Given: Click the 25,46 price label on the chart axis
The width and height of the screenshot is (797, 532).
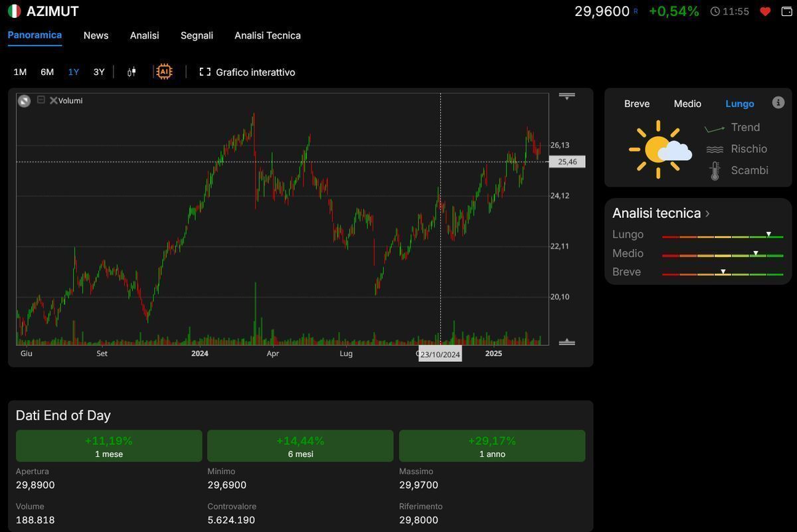Looking at the screenshot, I should click(x=567, y=161).
